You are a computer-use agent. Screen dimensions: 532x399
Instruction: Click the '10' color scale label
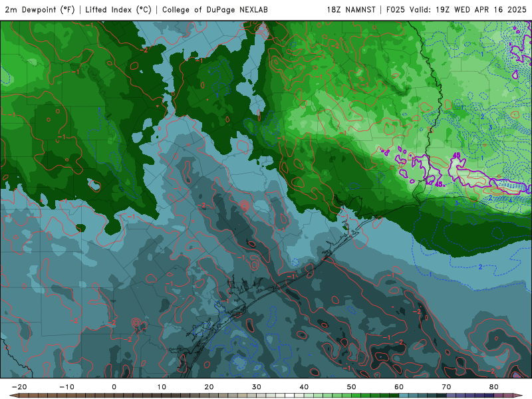162,387
